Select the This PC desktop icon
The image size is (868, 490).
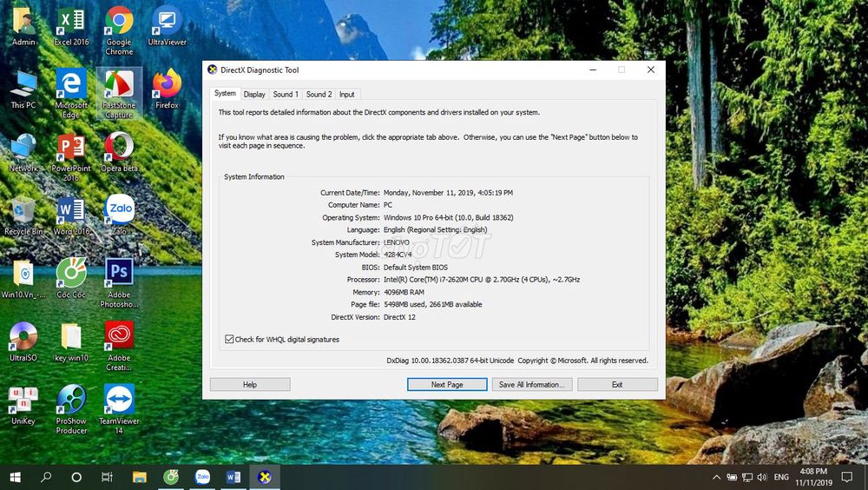tap(23, 89)
